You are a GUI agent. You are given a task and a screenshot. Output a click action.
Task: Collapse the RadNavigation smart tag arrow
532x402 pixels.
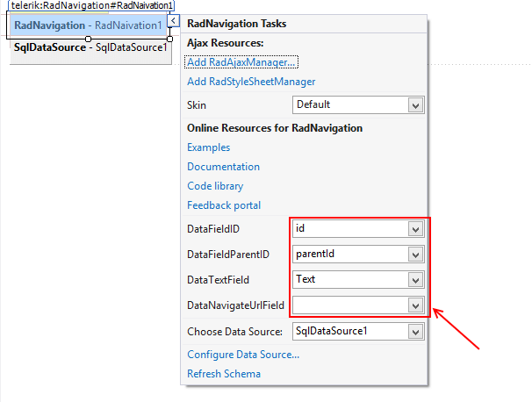pyautogui.click(x=173, y=21)
